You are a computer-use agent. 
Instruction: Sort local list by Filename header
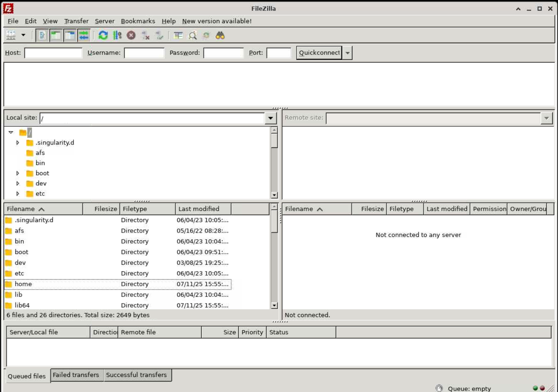[44, 209]
